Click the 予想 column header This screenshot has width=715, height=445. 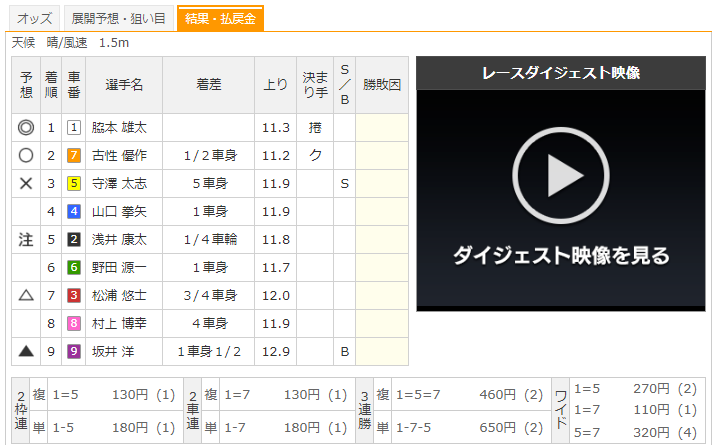(x=26, y=85)
